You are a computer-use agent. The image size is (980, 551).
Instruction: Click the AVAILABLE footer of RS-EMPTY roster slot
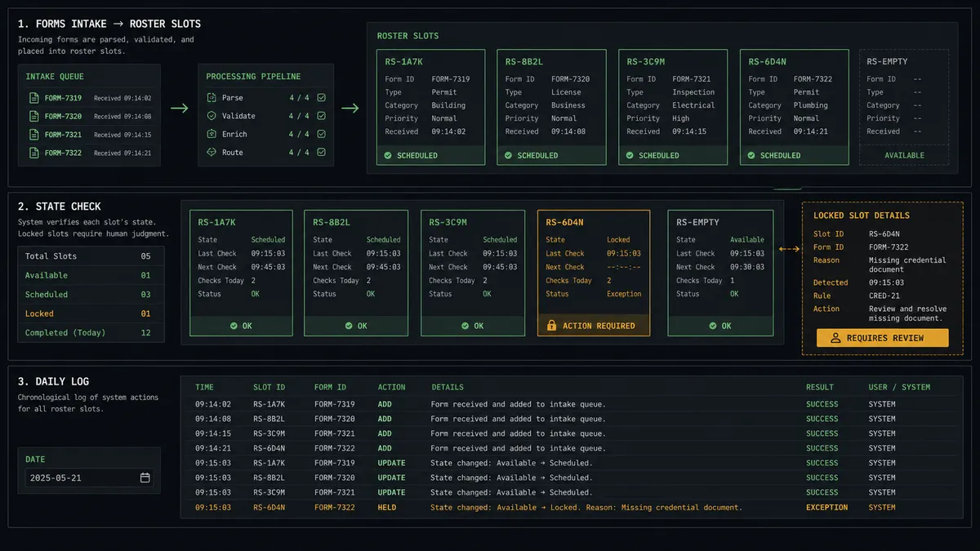[904, 155]
